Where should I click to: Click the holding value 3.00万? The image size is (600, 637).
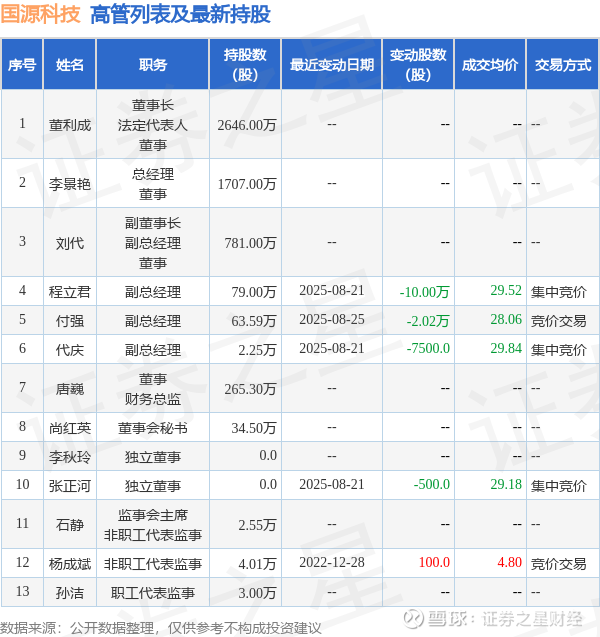[x=257, y=593]
